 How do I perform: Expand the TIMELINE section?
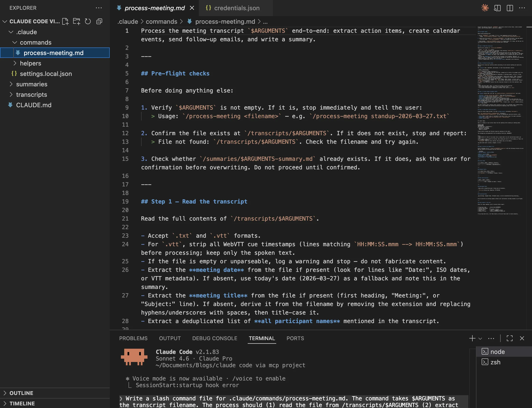[22, 403]
